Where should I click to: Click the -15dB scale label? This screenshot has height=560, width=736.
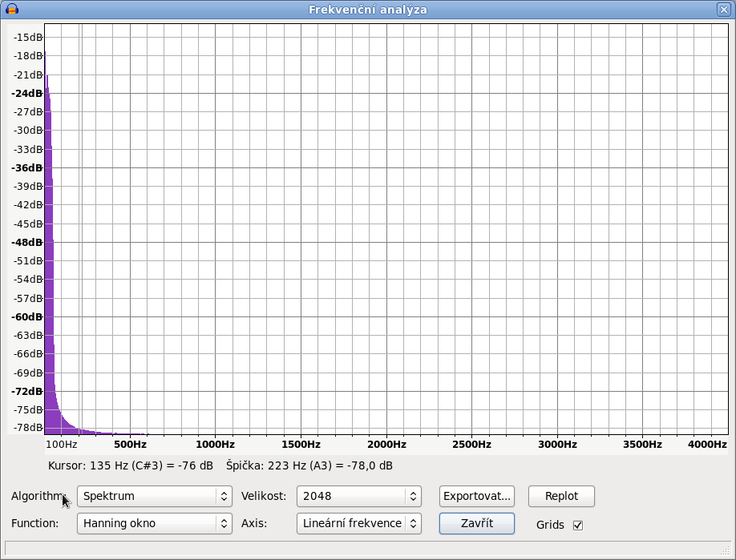tap(28, 38)
